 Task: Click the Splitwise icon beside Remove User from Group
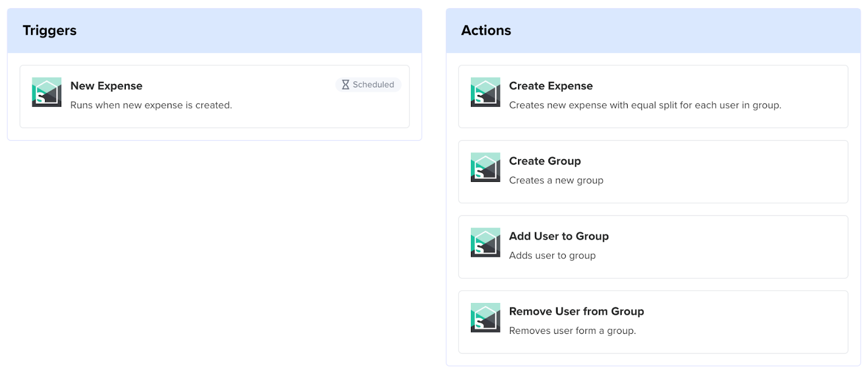point(486,318)
